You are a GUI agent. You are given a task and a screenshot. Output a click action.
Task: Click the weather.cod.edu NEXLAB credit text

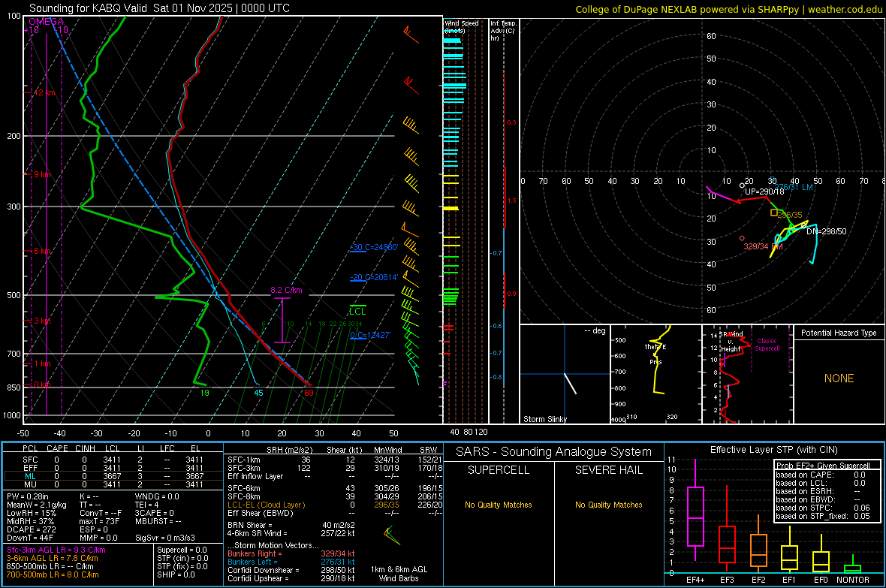click(728, 9)
